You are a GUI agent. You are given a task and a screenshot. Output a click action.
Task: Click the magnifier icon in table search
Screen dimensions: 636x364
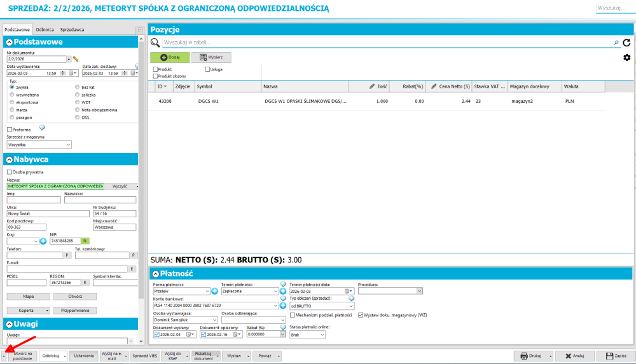(155, 43)
